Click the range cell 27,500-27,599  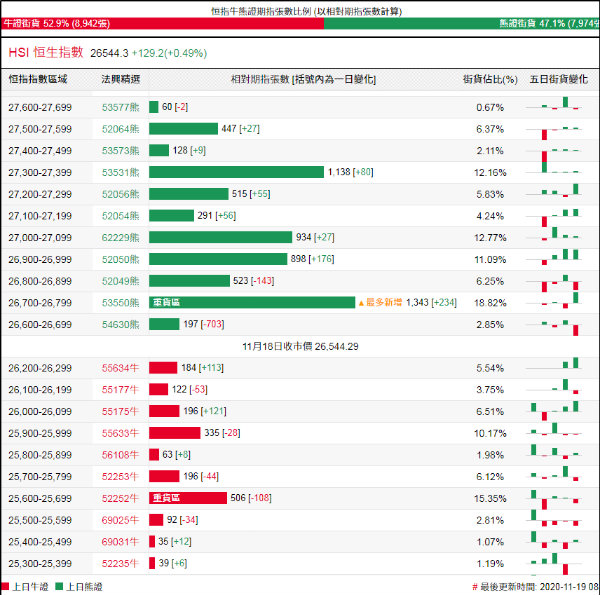40,129
